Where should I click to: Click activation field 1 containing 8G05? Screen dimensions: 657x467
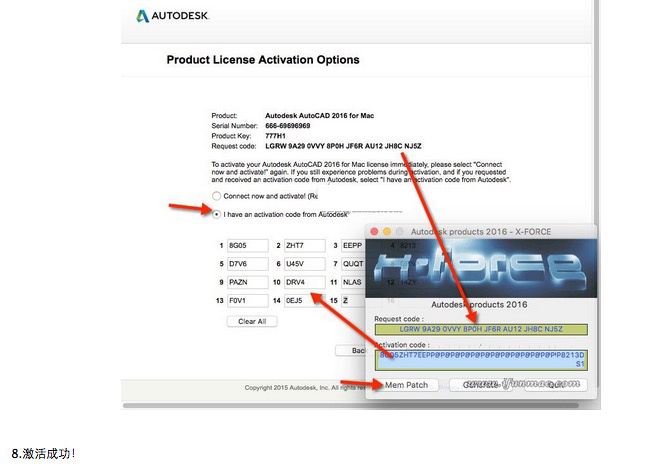(x=248, y=245)
